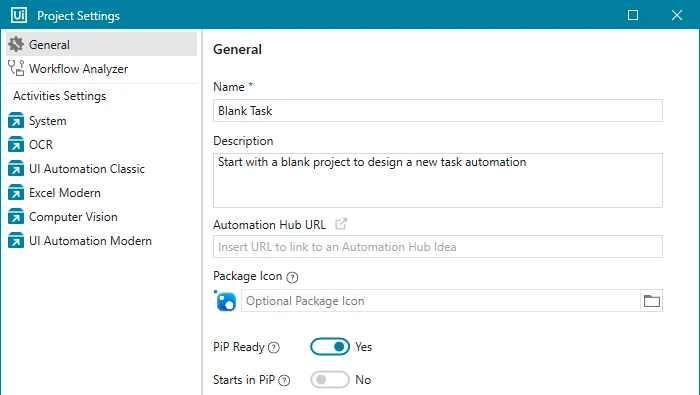700x395 pixels.
Task: Open Computer Vision settings
Action: pos(102,217)
